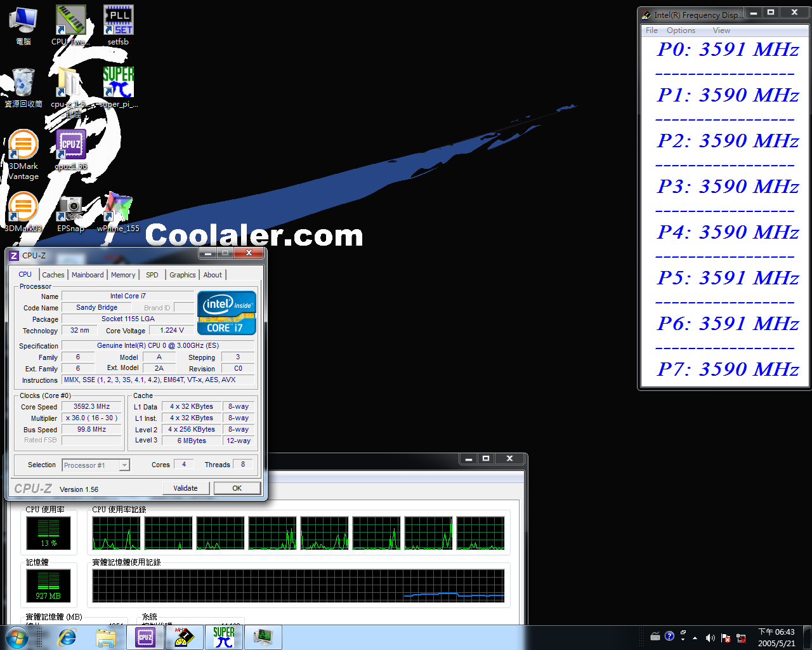Image resolution: width=812 pixels, height=650 pixels.
Task: Switch to CPU-Z taskbar button
Action: (x=145, y=637)
